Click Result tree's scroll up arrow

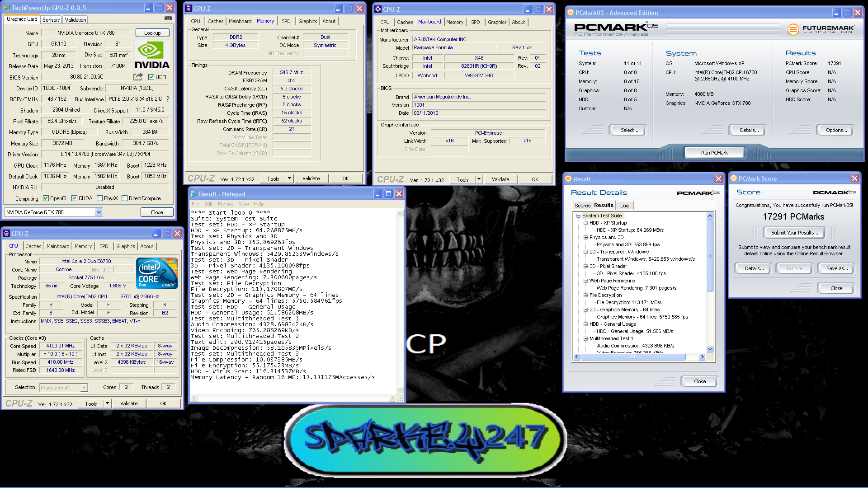click(710, 216)
